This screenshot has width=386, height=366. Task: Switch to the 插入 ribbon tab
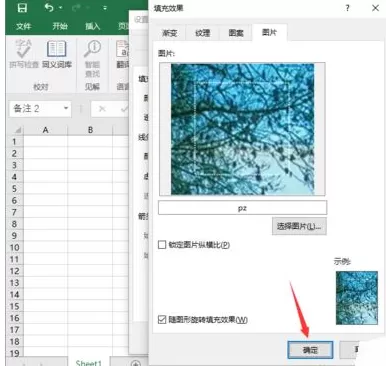point(93,26)
